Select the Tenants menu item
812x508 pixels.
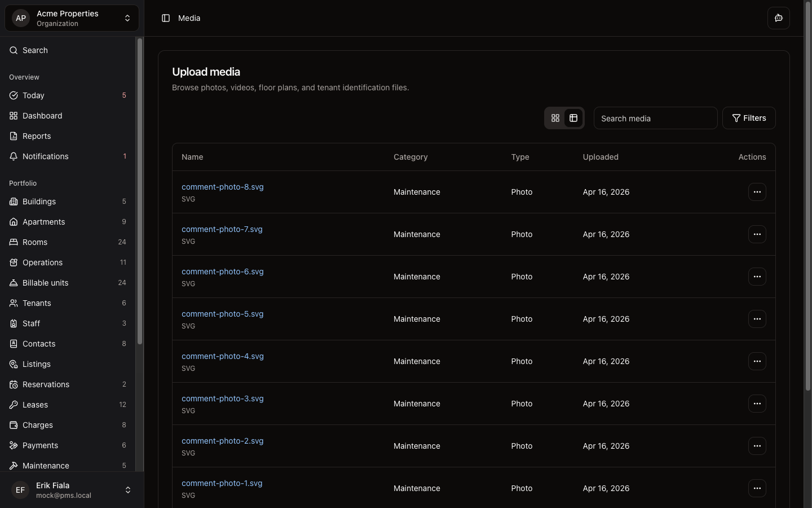[37, 303]
